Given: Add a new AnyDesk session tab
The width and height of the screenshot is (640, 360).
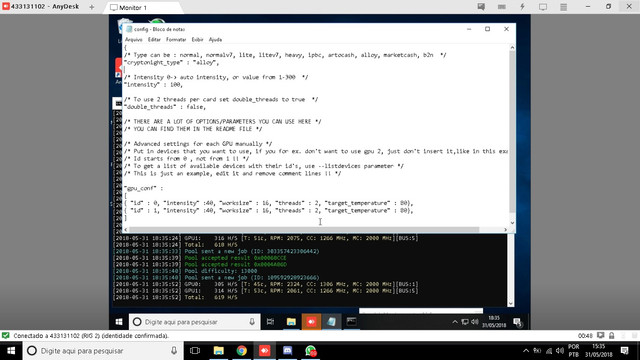Looking at the screenshot, I should point(91,7).
